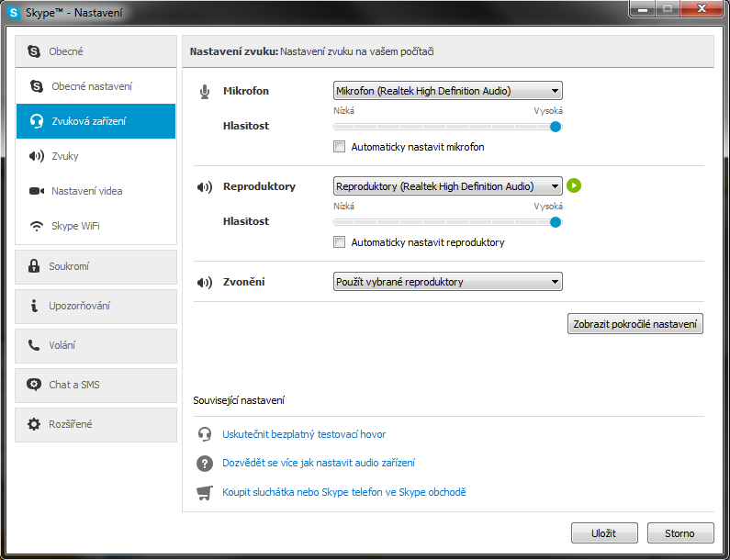This screenshot has width=730, height=560.
Task: Click the microphone volume slider handle
Action: click(556, 127)
